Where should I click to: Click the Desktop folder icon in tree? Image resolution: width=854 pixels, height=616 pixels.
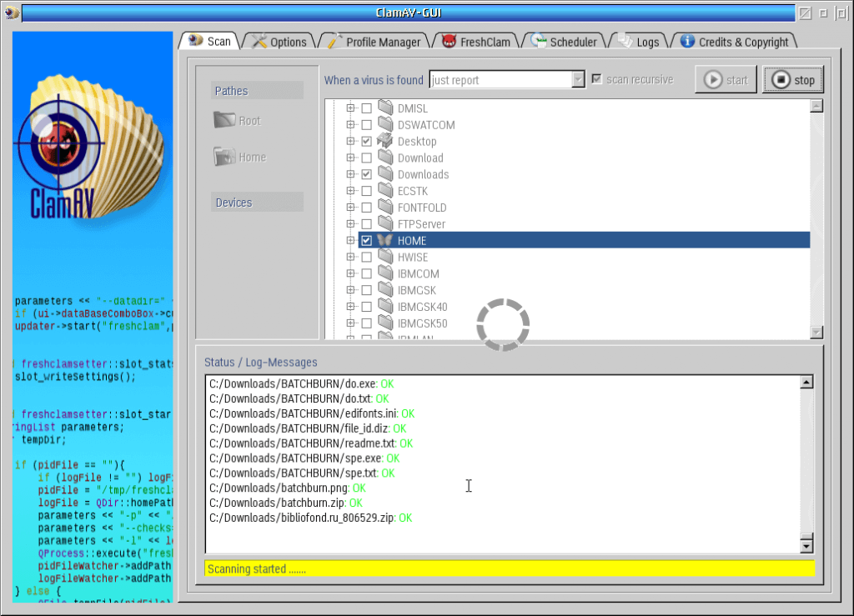pos(384,141)
